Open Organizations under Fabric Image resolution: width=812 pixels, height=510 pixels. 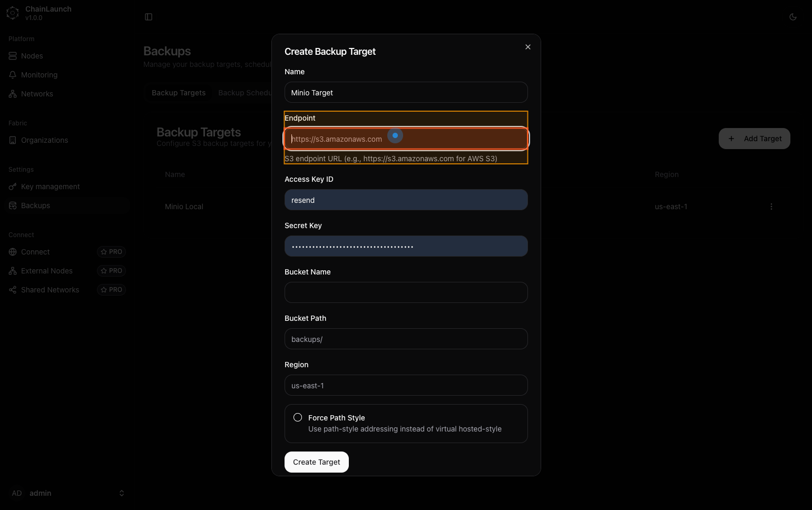[44, 140]
